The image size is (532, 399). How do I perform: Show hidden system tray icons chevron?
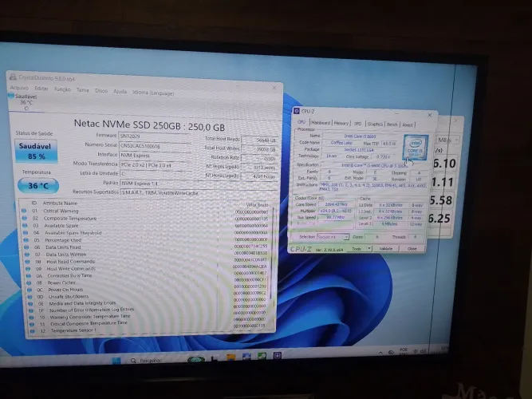coord(380,353)
